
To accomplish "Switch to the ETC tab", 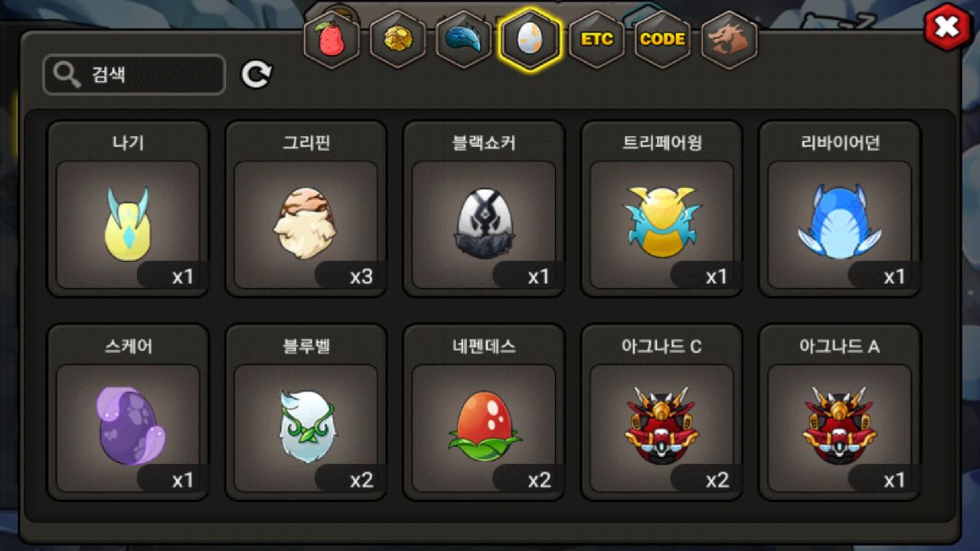I will coord(596,40).
